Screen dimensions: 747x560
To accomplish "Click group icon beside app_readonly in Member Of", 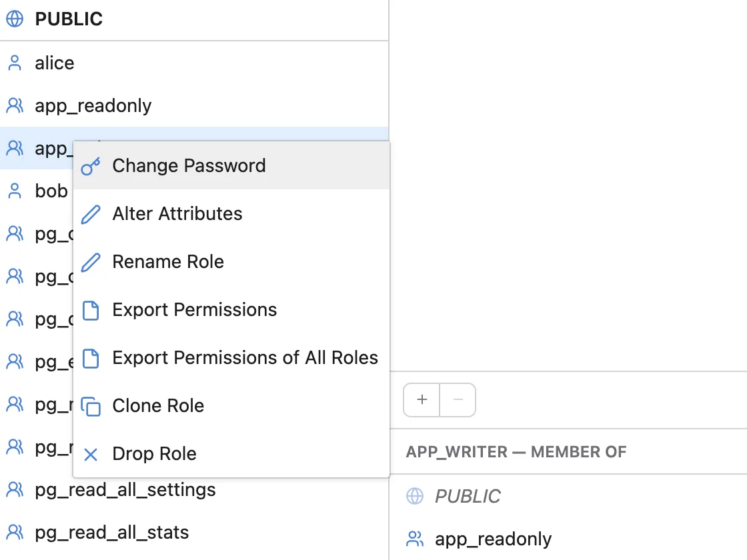I will 414,539.
